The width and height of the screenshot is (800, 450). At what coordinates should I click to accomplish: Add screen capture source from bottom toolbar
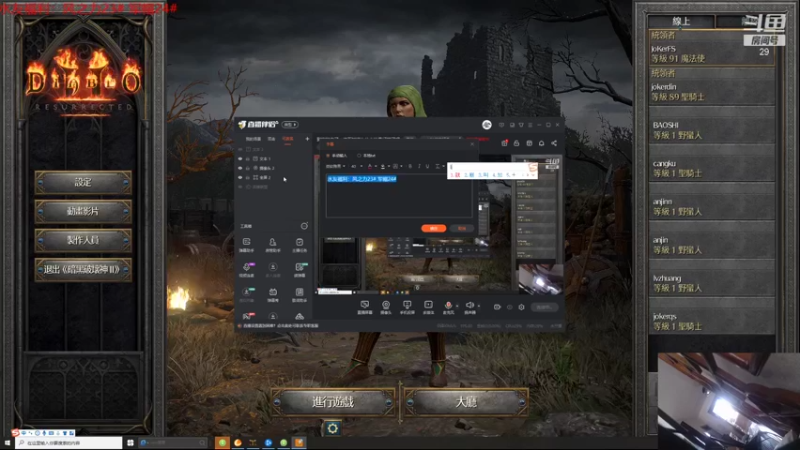(365, 307)
